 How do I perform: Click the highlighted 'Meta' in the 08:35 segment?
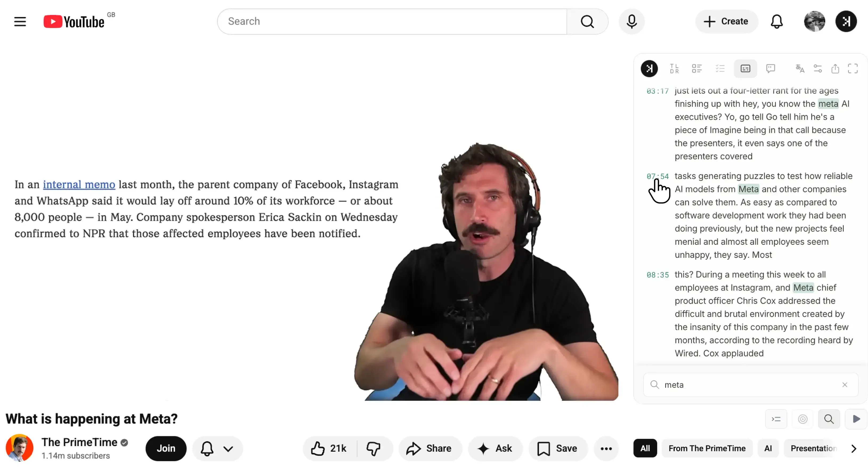click(803, 288)
